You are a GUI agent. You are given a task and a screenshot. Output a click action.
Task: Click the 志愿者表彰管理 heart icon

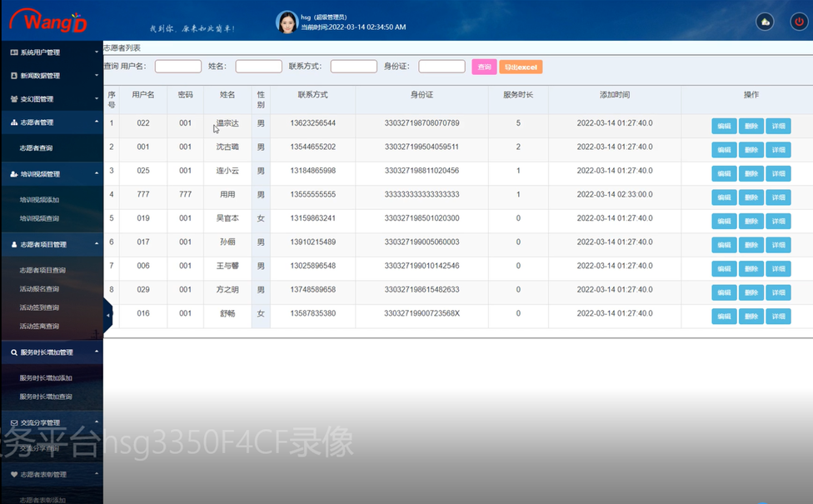(x=14, y=475)
